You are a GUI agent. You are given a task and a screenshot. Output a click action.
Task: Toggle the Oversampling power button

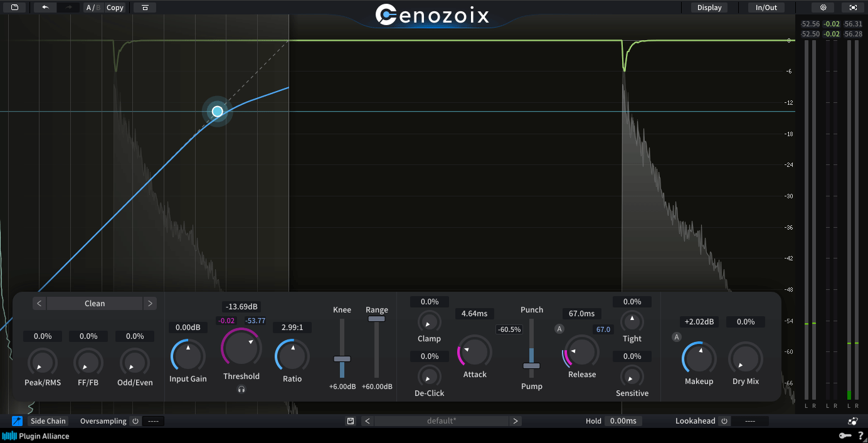135,421
